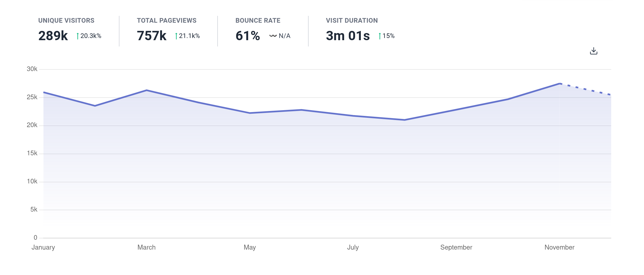644x275 pixels.
Task: Click the 61% bounce rate value
Action: [x=248, y=36]
